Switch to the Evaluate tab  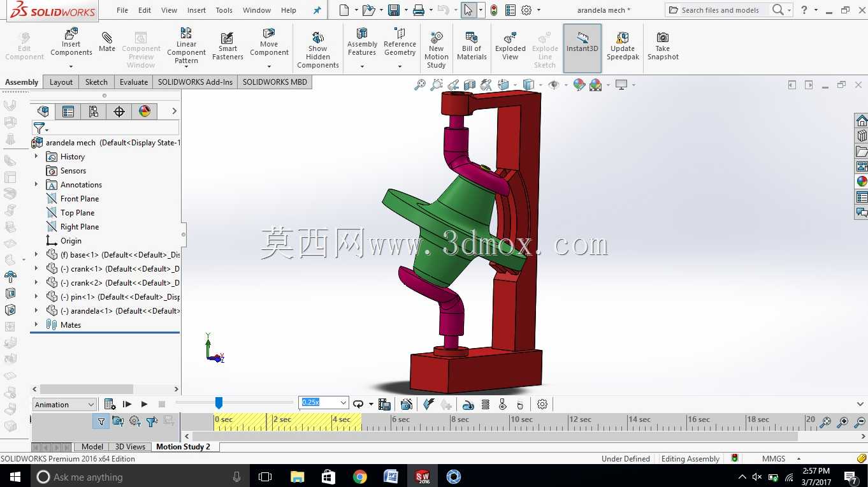point(134,82)
